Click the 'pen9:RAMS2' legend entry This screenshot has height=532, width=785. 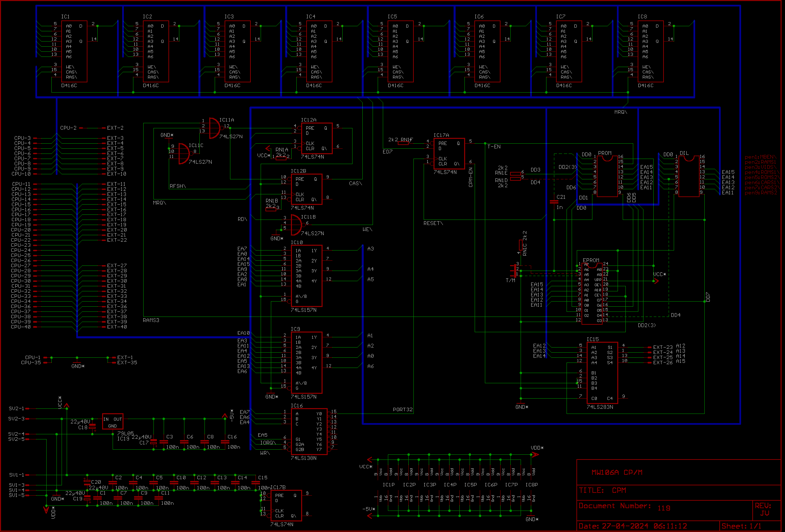tap(761, 193)
